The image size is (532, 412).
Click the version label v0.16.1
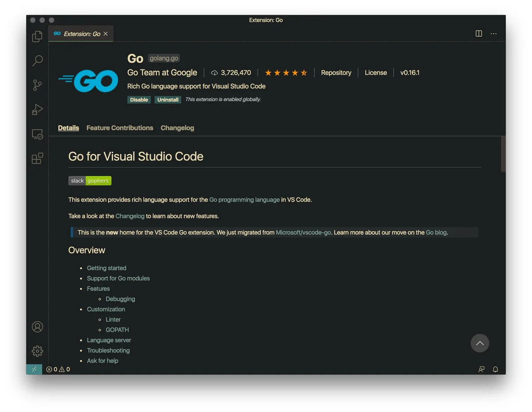pyautogui.click(x=410, y=73)
